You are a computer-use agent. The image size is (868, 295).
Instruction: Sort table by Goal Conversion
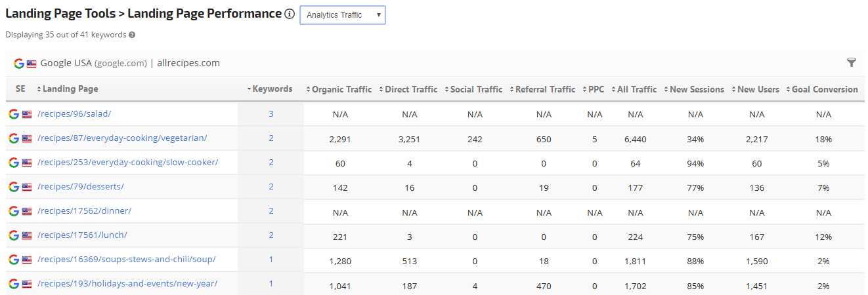coord(824,90)
